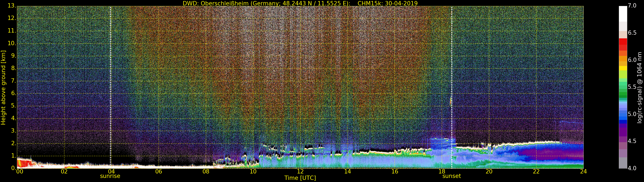Pick the purple band near 4.5 on the colorbar
The image size is (644, 182).
click(x=623, y=138)
